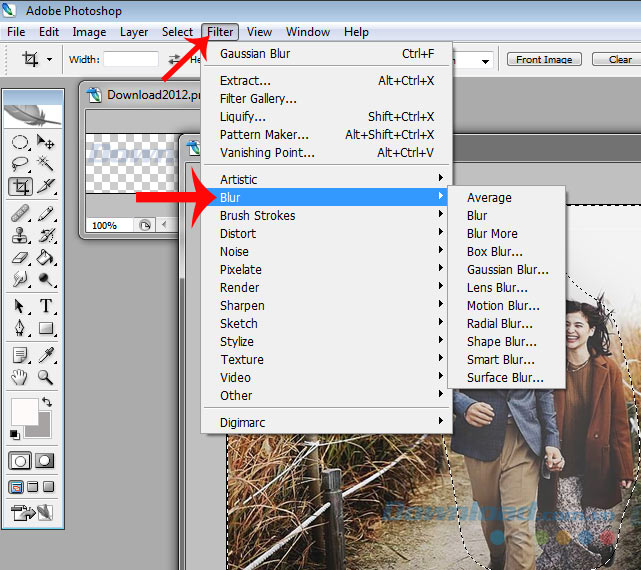Select the Magic Wand tool
The height and width of the screenshot is (570, 641).
pyautogui.click(x=45, y=163)
